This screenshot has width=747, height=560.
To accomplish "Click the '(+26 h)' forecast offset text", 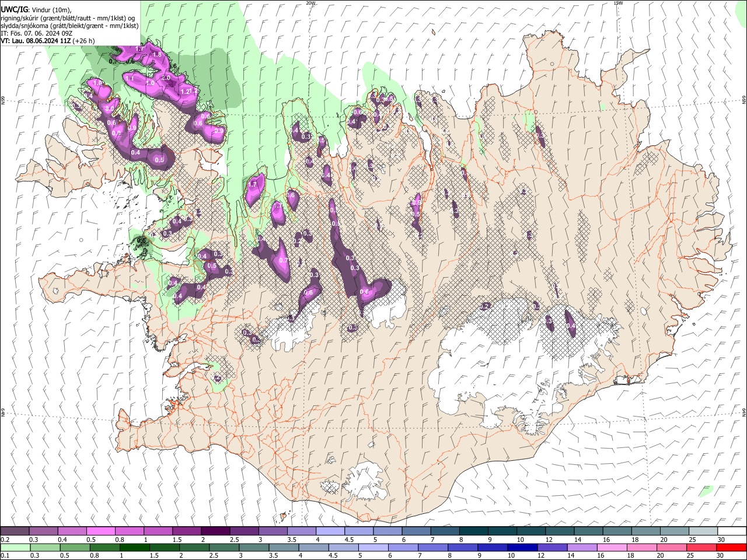I will [84, 41].
